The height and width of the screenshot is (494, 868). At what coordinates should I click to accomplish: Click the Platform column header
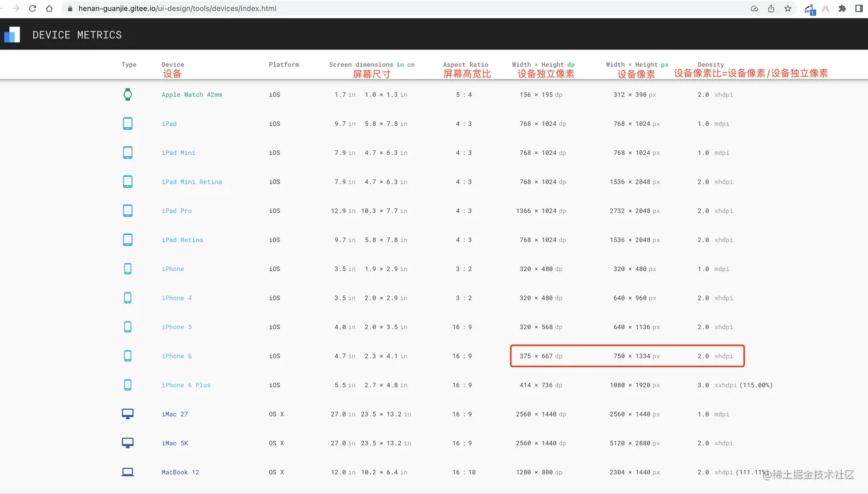(284, 65)
